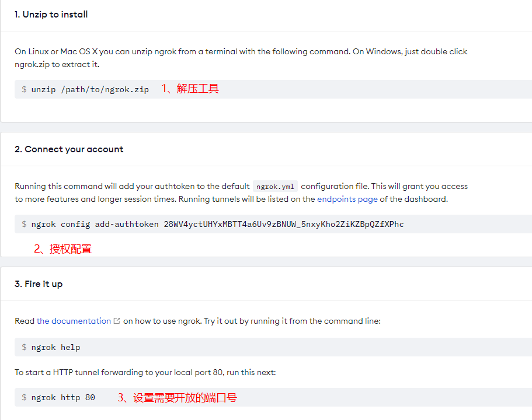Click the ngrok http 80 command

point(63,397)
